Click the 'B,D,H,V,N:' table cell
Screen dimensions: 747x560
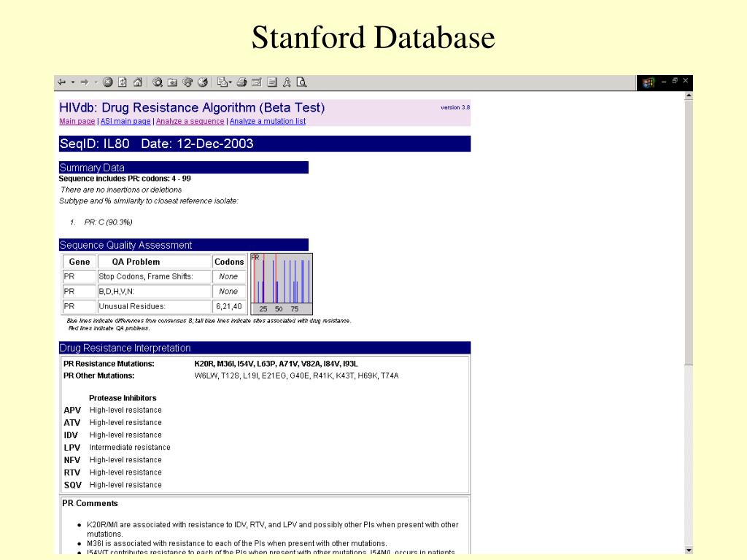[x=155, y=292]
